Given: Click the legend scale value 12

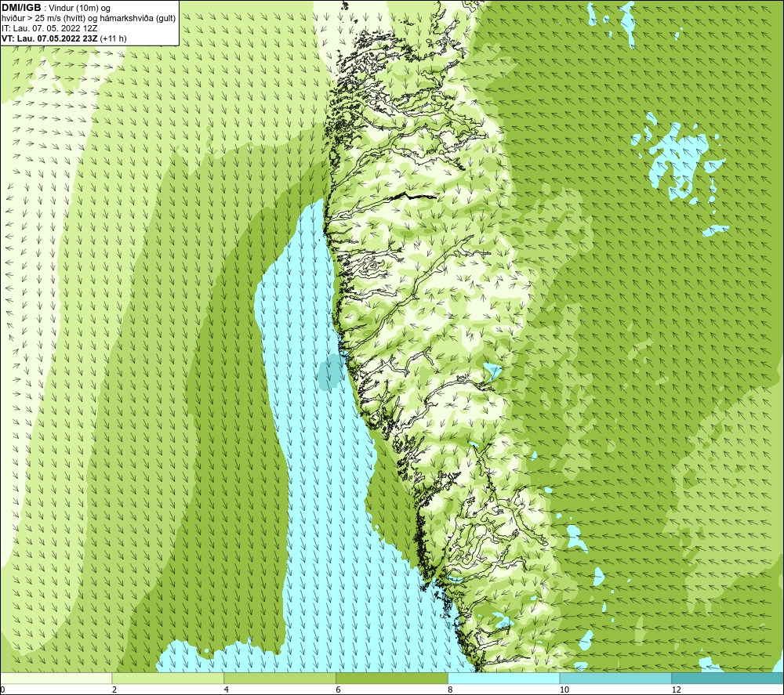Looking at the screenshot, I should click(677, 690).
